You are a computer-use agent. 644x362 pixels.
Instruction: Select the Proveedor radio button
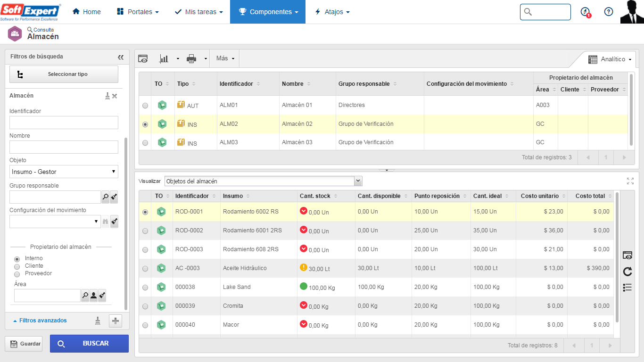(17, 274)
